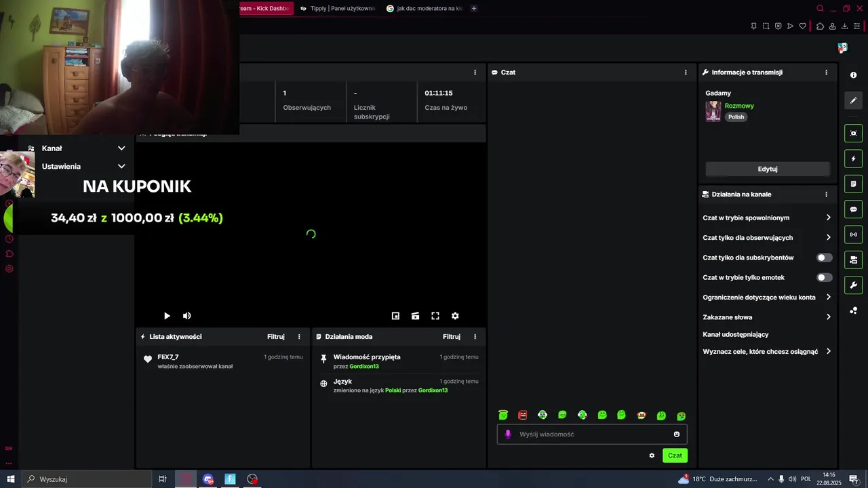Viewport: 868px width, 488px height.
Task: Open the browser extensions cube icon
Action: tap(820, 26)
